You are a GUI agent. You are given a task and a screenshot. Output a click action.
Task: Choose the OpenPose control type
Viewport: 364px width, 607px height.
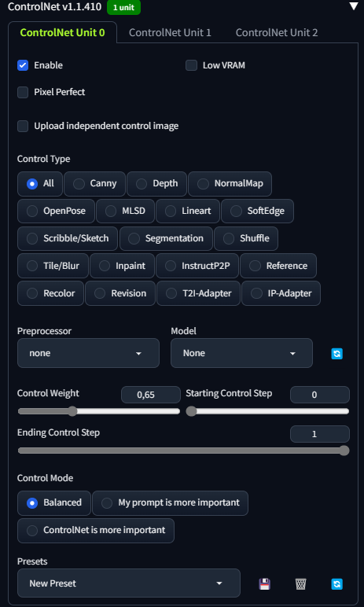point(56,211)
